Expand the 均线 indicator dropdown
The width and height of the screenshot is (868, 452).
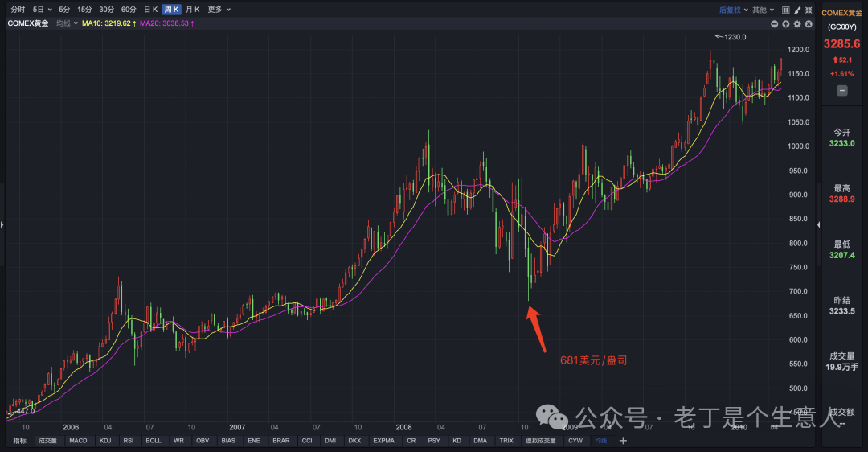(67, 23)
